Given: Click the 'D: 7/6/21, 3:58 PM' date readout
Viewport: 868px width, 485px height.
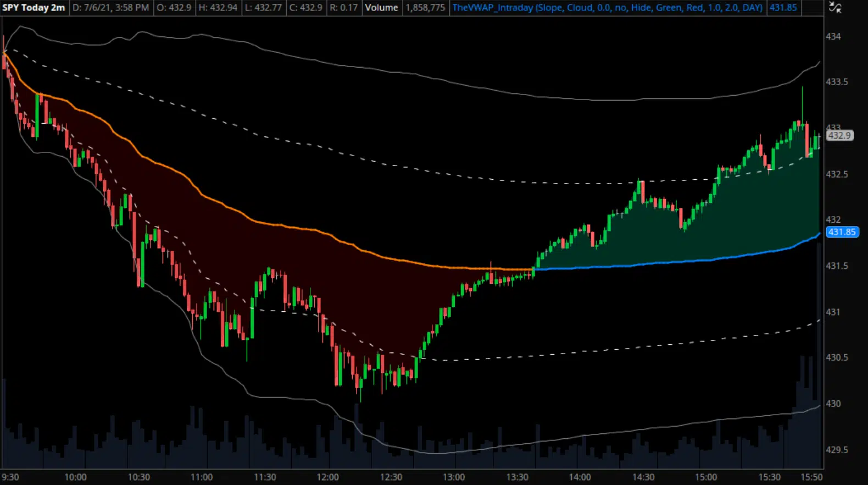Looking at the screenshot, I should (111, 8).
